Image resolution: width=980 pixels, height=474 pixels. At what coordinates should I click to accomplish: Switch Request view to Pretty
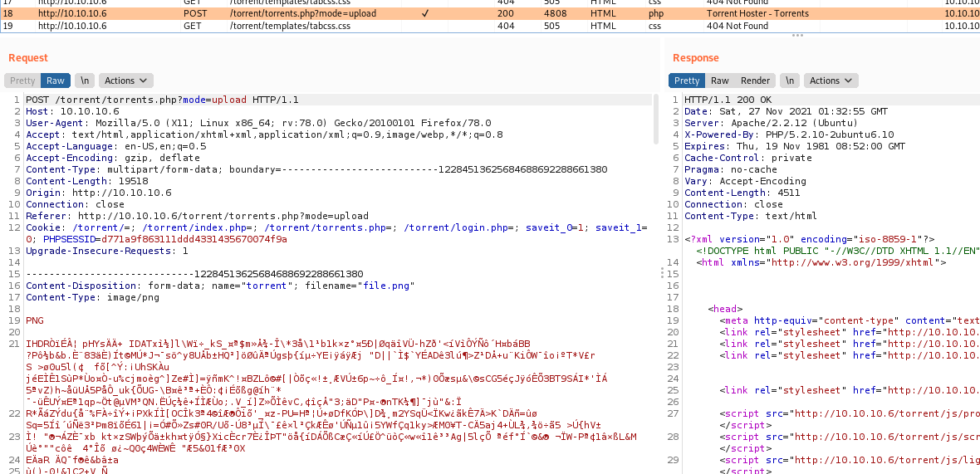(22, 81)
